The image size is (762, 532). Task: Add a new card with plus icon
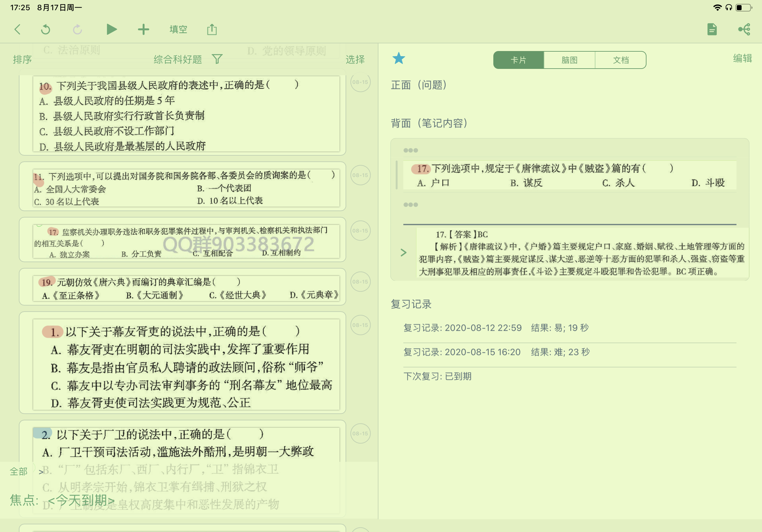tap(143, 30)
